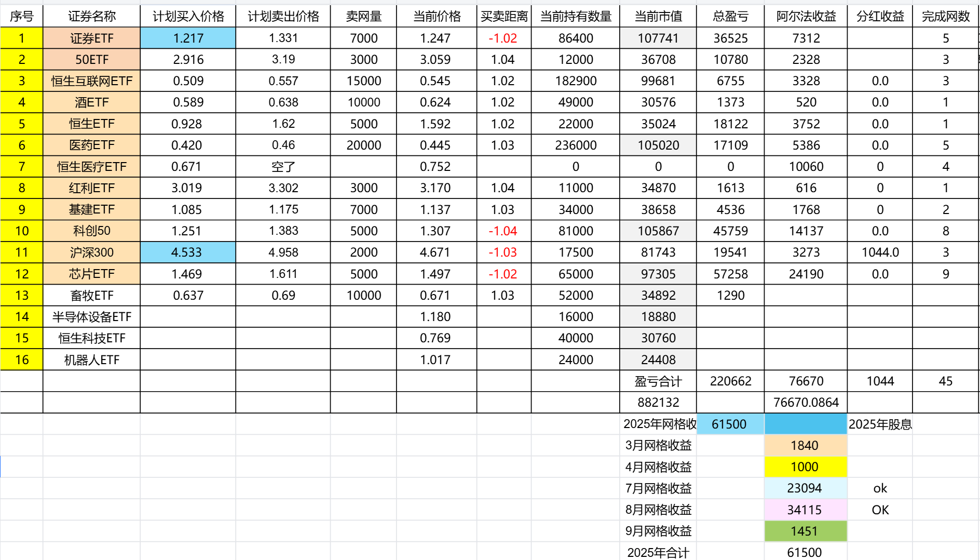980x560 pixels.
Task: Click the "医药ETF" name cell
Action: pyautogui.click(x=91, y=145)
